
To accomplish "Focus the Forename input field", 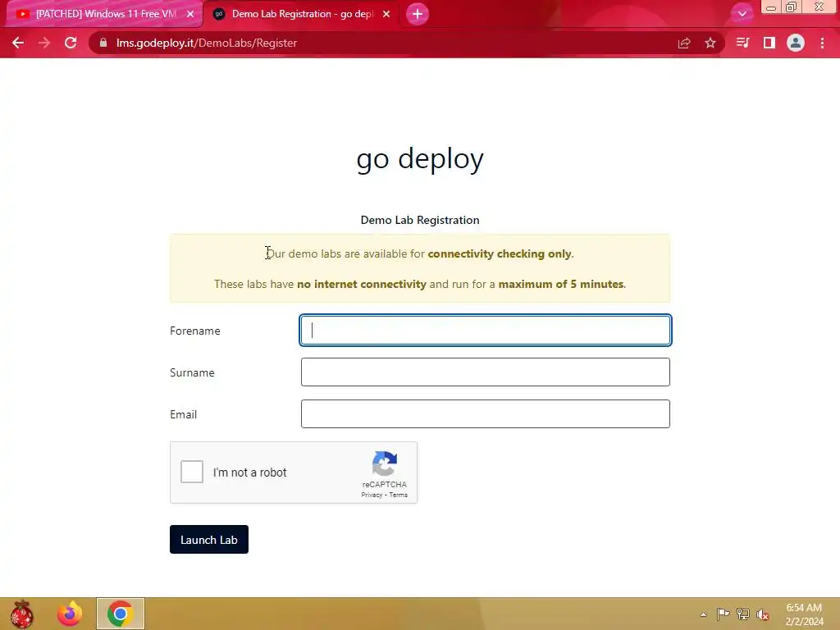I will 486,330.
